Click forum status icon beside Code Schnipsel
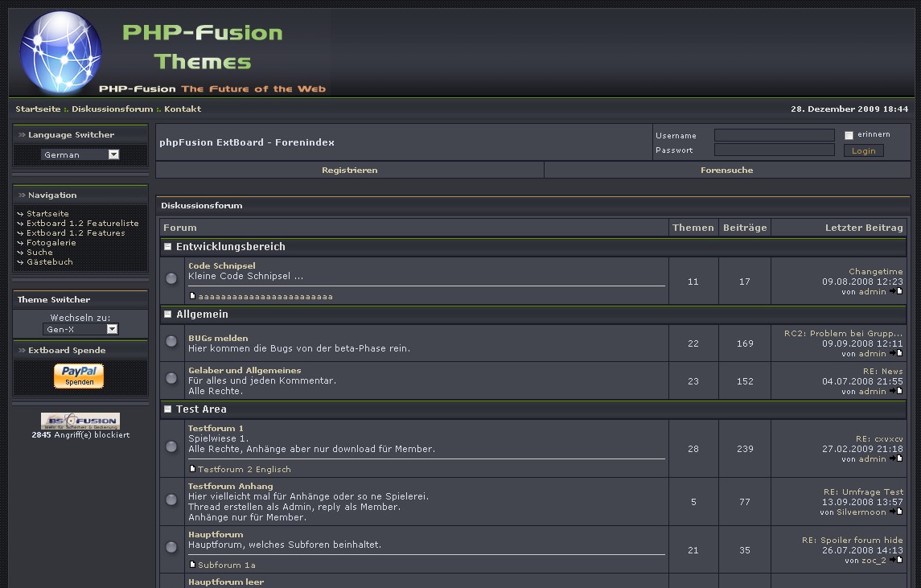Image resolution: width=921 pixels, height=588 pixels. [x=171, y=278]
